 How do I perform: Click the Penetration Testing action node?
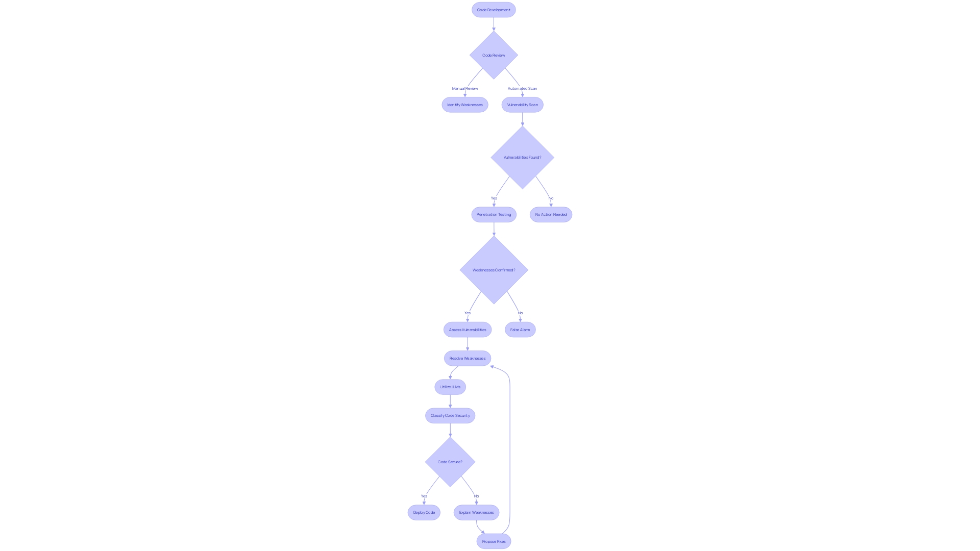[494, 214]
